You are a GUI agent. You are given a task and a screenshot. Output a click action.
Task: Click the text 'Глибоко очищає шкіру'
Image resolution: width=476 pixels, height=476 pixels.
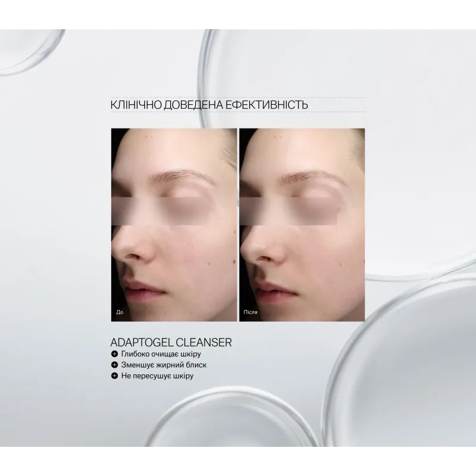pyautogui.click(x=161, y=354)
